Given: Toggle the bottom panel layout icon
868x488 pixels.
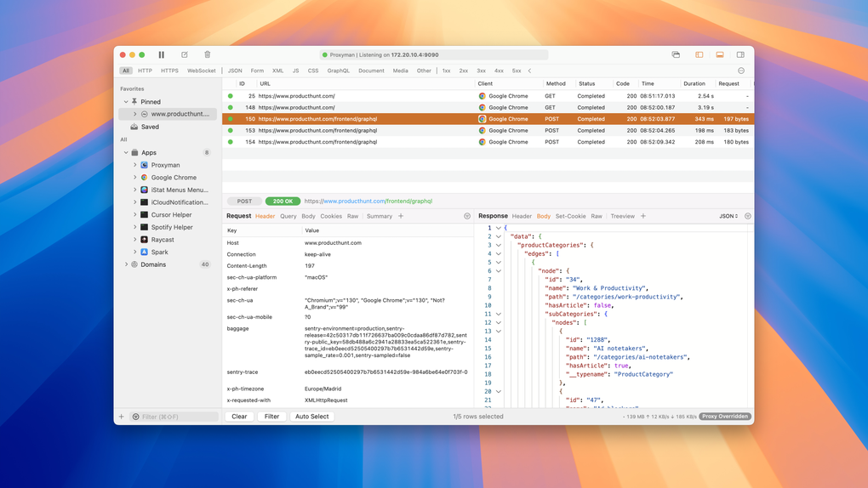Looking at the screenshot, I should pyautogui.click(x=720, y=54).
